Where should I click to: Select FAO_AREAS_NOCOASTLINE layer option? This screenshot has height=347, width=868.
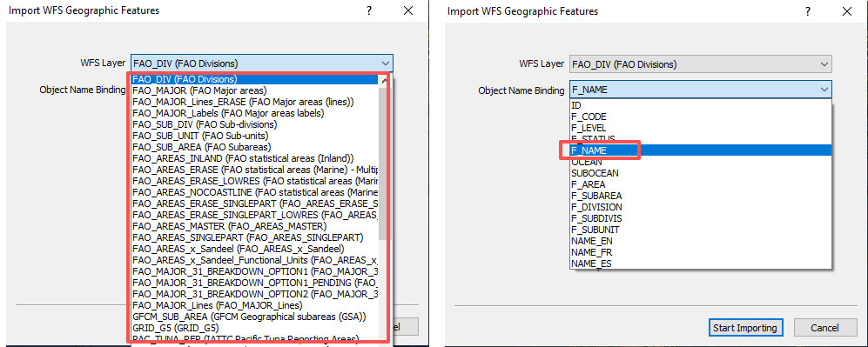click(x=255, y=192)
